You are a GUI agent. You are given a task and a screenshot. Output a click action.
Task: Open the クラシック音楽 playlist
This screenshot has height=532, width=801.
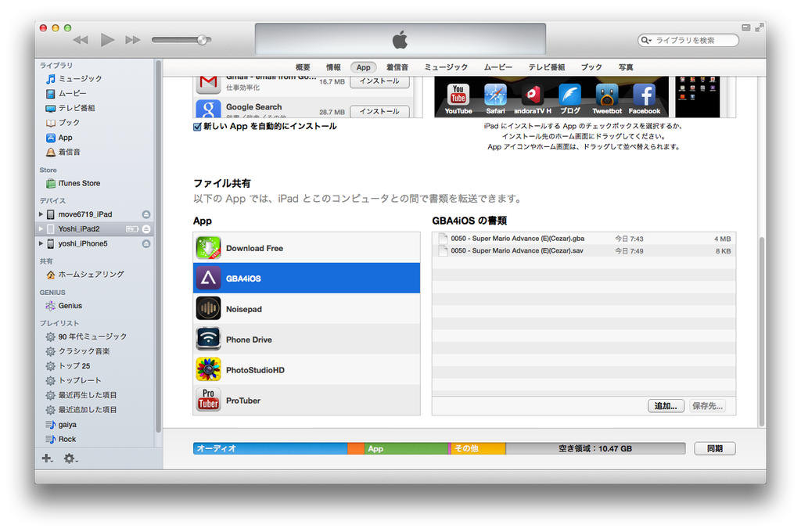coord(77,351)
